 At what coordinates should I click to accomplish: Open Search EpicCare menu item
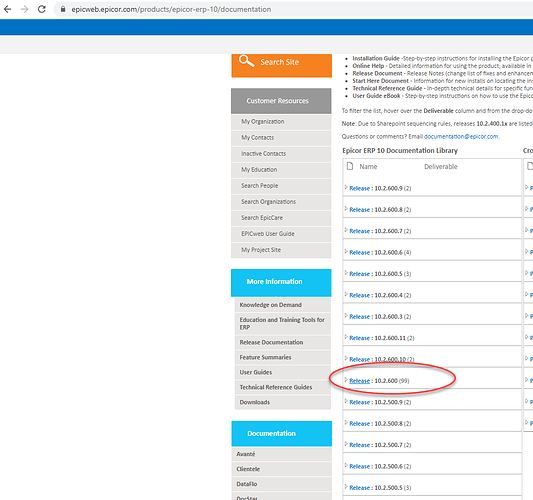point(281,218)
